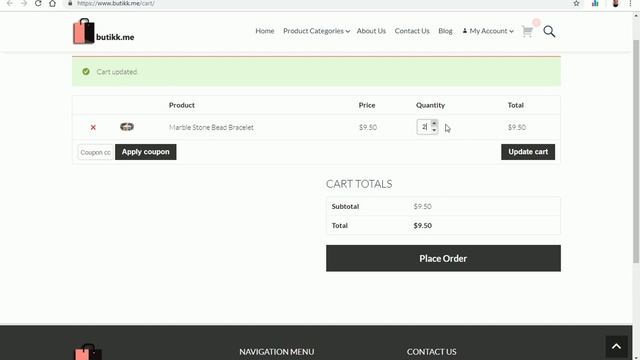Click the browser reload icon
This screenshot has width=640, height=360.
coord(38,3)
